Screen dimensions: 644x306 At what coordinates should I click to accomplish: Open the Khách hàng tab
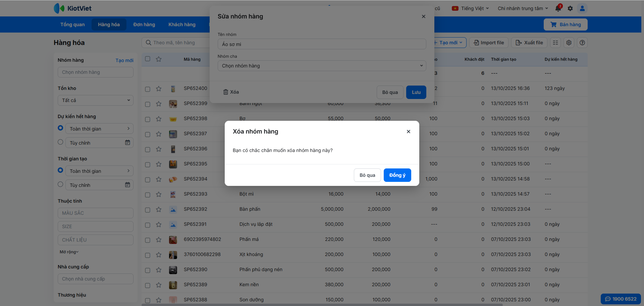tap(182, 24)
